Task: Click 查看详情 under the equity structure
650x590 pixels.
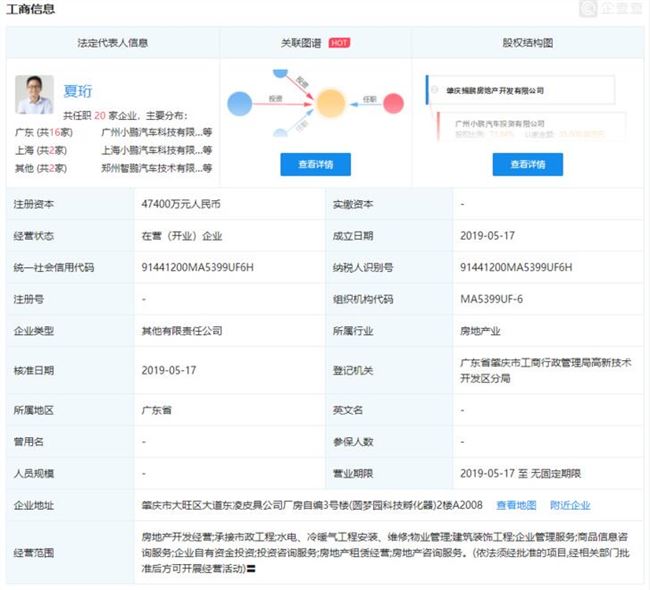Action: point(528,164)
